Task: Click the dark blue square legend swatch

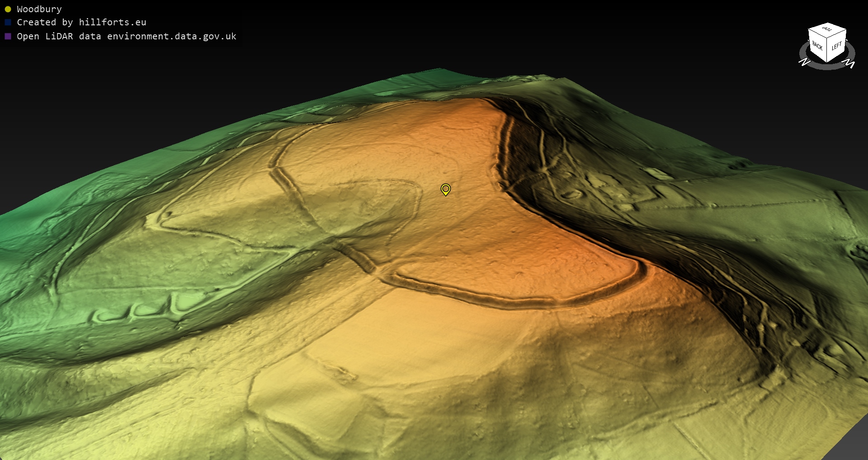Action: click(x=8, y=22)
